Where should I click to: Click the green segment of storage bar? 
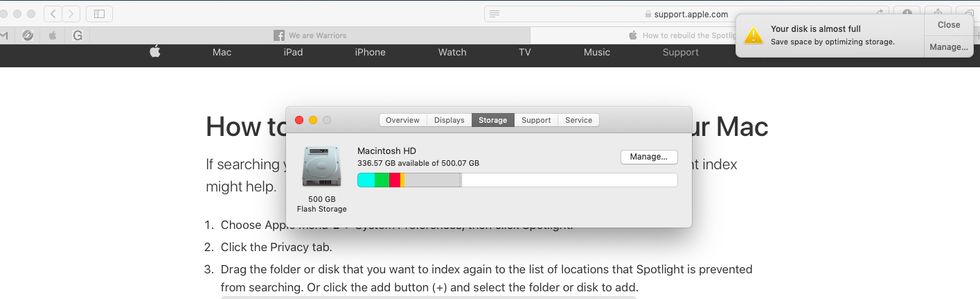coord(382,180)
